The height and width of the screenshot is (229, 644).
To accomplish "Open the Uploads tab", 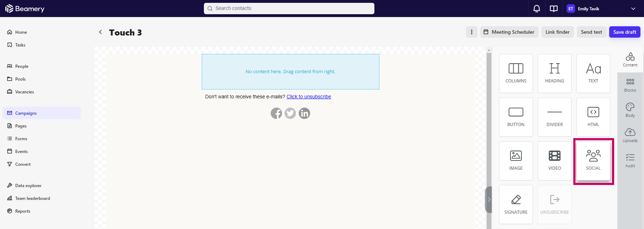I will tap(630, 136).
